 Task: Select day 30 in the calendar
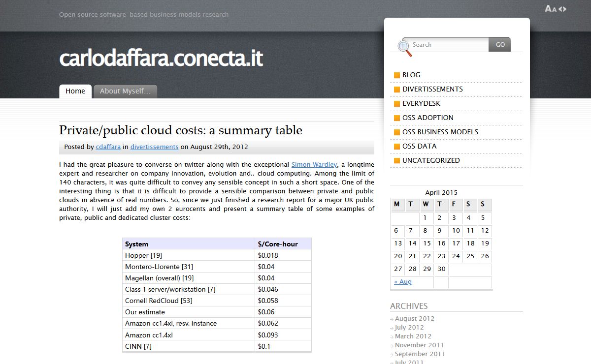pos(441,269)
